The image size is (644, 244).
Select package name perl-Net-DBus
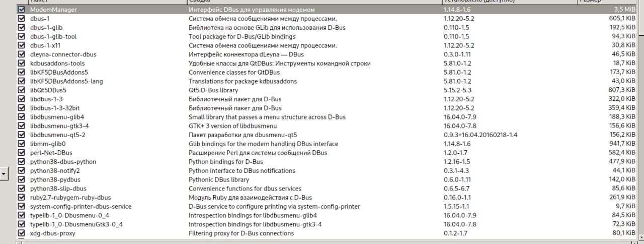(51, 153)
